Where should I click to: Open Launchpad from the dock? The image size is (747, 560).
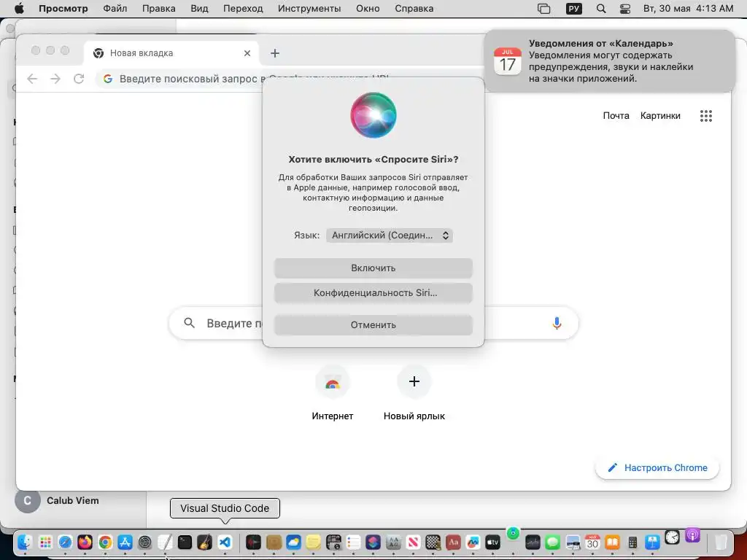[x=45, y=542]
